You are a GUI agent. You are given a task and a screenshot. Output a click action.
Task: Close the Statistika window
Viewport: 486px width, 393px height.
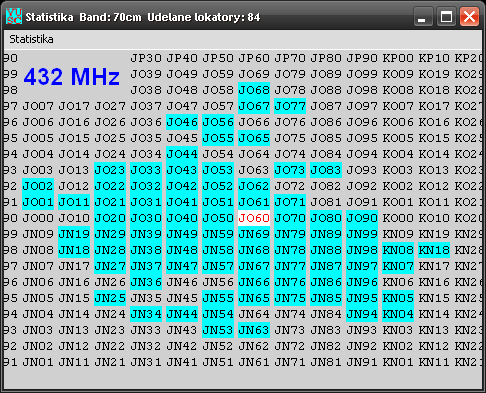click(469, 16)
